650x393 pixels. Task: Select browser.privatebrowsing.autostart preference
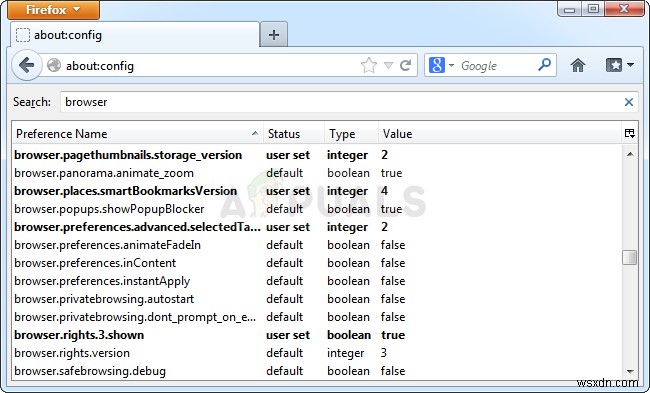(x=317, y=299)
